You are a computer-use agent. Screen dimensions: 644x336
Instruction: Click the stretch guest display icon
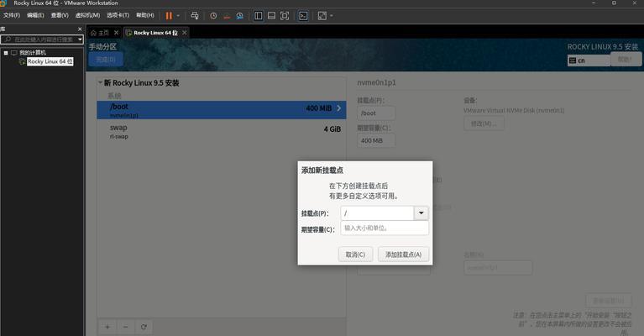(x=322, y=16)
